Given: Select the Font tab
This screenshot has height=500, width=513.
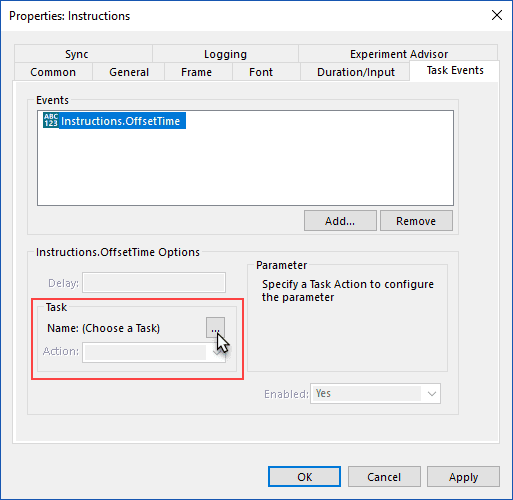Looking at the screenshot, I should click(261, 72).
